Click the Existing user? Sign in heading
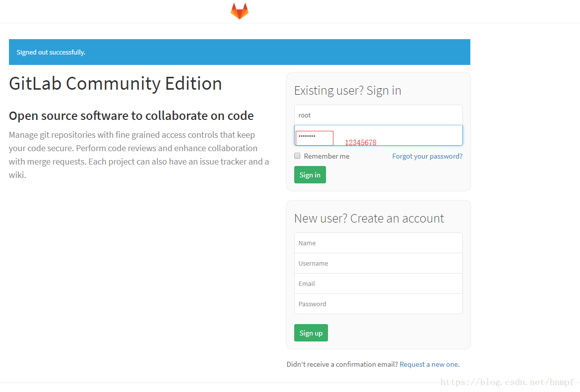The image size is (580, 392). pyautogui.click(x=348, y=91)
